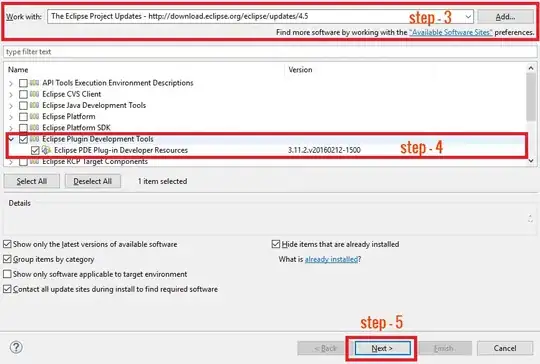Open the Work with site dropdown

pos(468,17)
